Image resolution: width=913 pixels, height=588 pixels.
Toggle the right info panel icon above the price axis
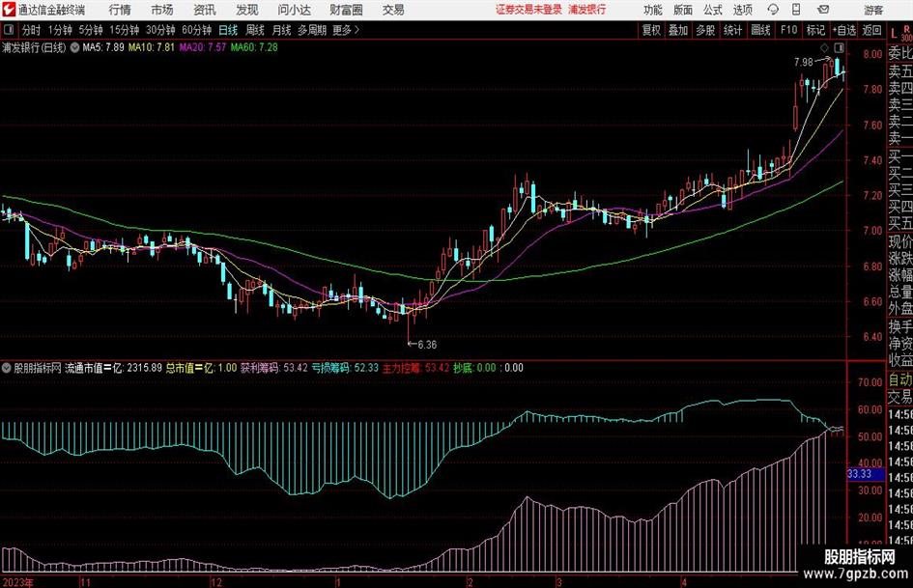pos(839,47)
